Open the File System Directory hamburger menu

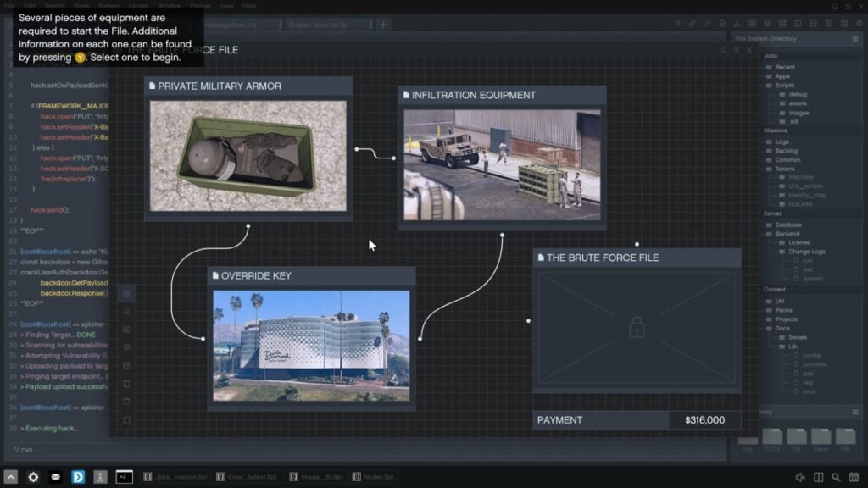pos(855,39)
